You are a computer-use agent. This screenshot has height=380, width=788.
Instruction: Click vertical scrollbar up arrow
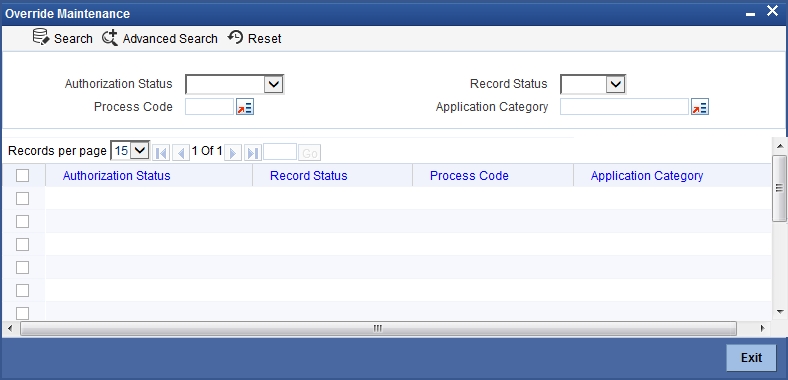coord(779,146)
